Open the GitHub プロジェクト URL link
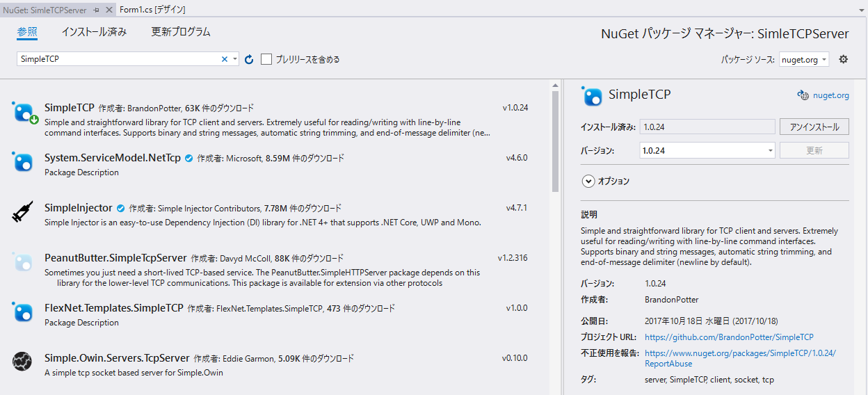This screenshot has width=868, height=395. pos(729,337)
